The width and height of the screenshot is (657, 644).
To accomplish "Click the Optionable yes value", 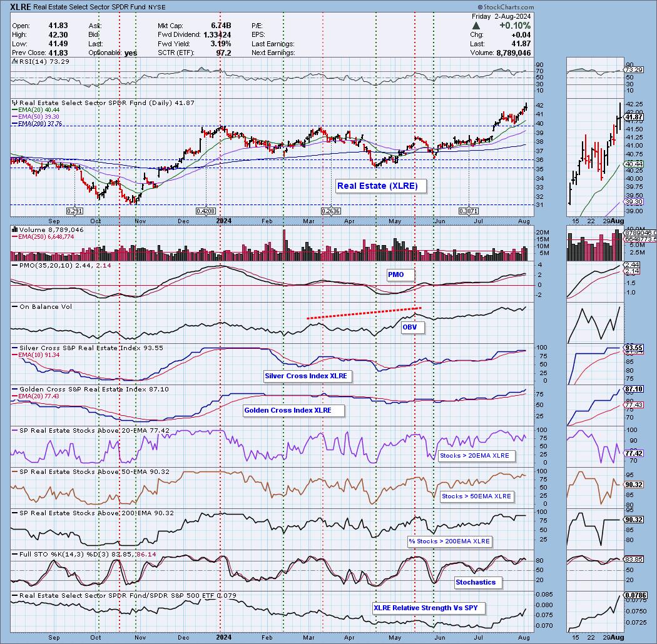I will [x=131, y=53].
